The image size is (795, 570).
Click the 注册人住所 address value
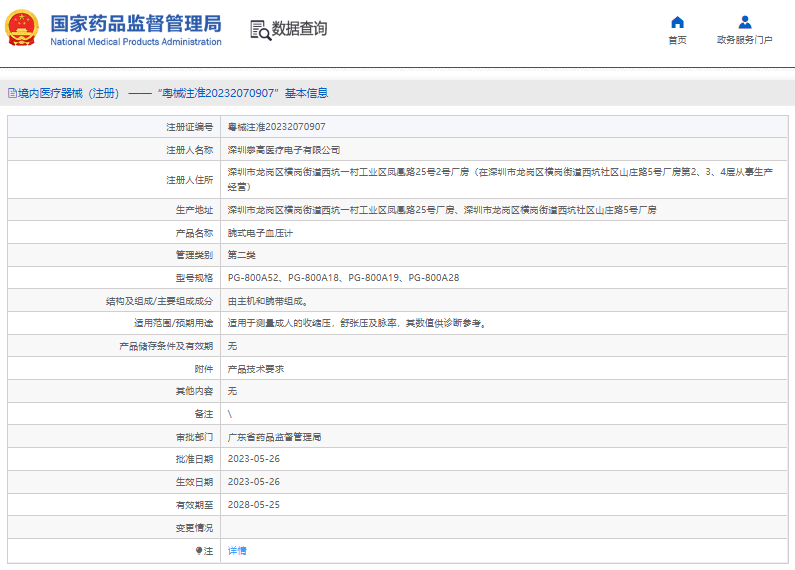[500, 180]
